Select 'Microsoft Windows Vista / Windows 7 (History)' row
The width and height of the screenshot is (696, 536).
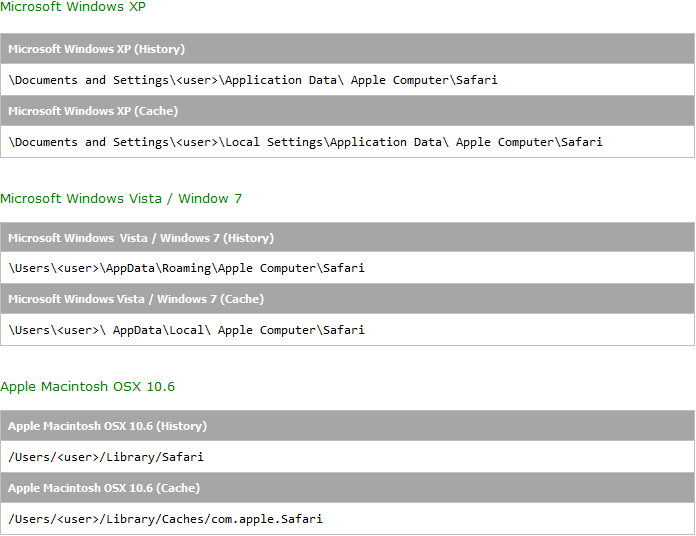[348, 237]
